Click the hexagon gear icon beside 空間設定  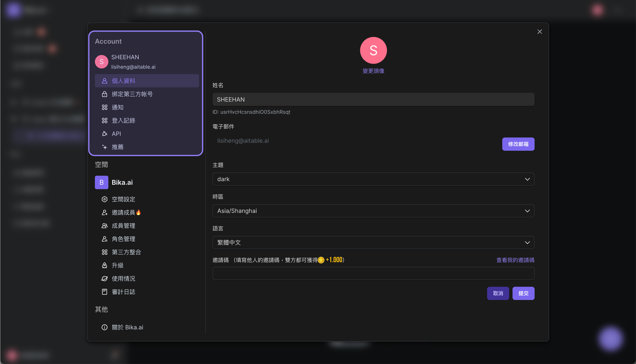[105, 199]
